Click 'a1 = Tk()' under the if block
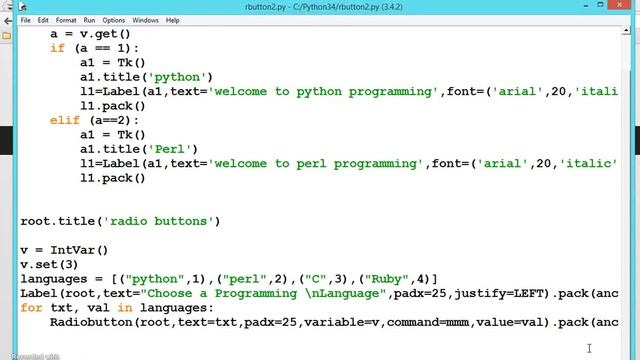 (113, 63)
